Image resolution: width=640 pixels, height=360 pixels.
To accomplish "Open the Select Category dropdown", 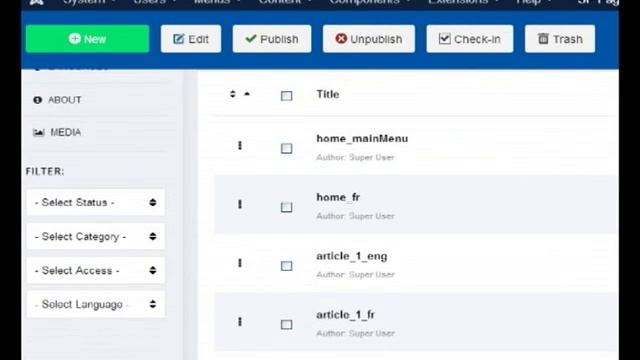I will (x=96, y=236).
